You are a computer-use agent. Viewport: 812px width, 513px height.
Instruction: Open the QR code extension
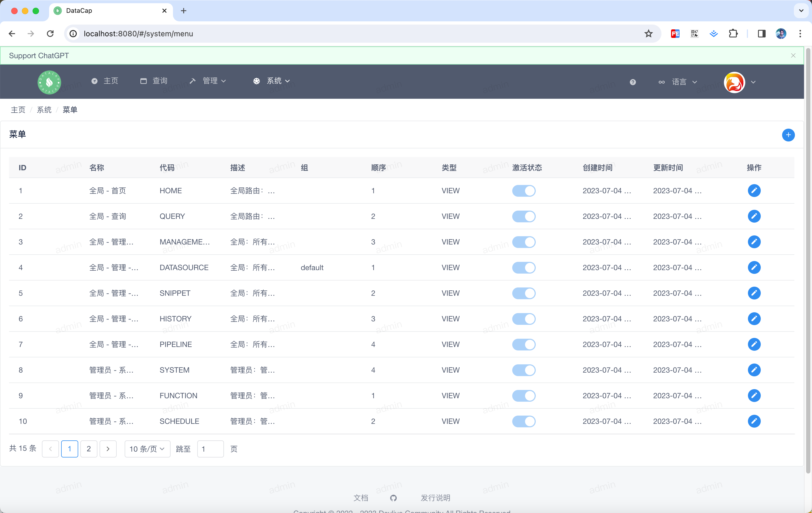click(x=694, y=34)
